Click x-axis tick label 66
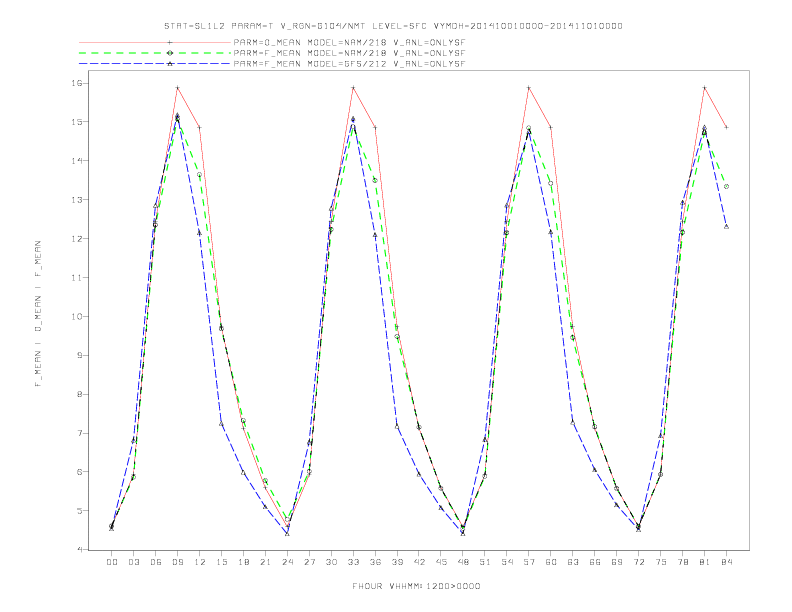This screenshot has width=792, height=612. 595,562
